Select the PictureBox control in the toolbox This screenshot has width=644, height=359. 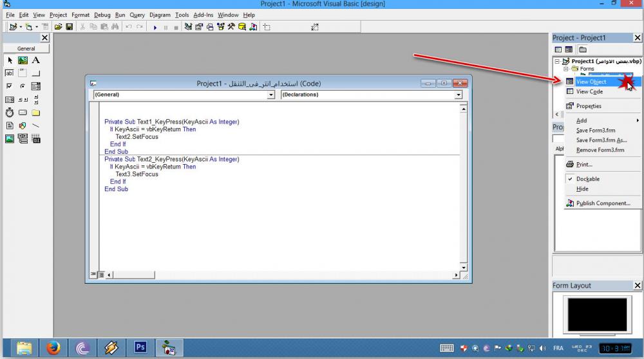coord(23,60)
